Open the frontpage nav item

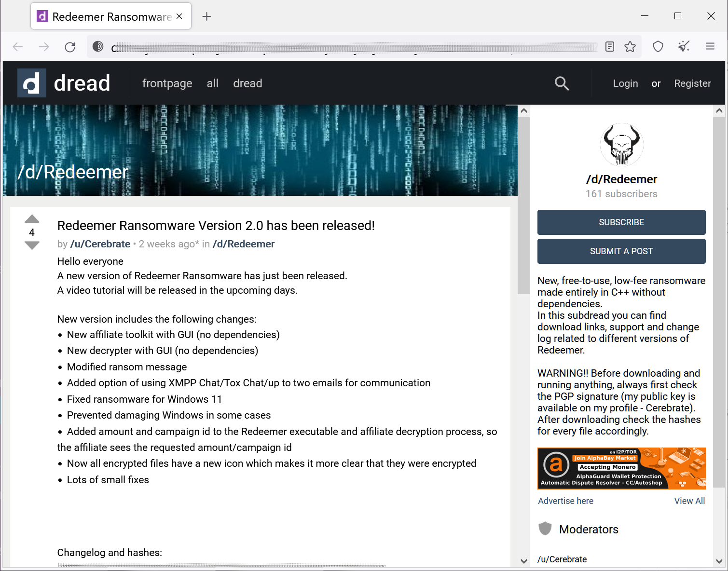click(167, 83)
